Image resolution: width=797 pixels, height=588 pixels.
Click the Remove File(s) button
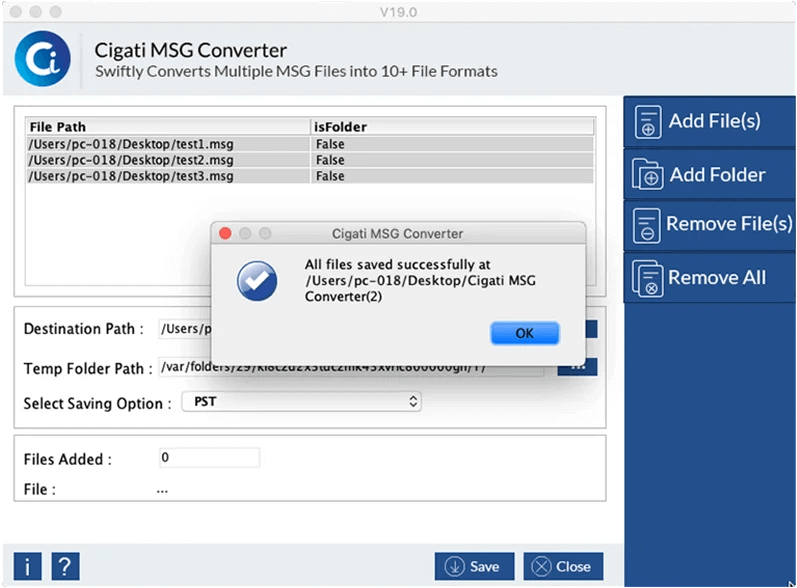click(710, 225)
